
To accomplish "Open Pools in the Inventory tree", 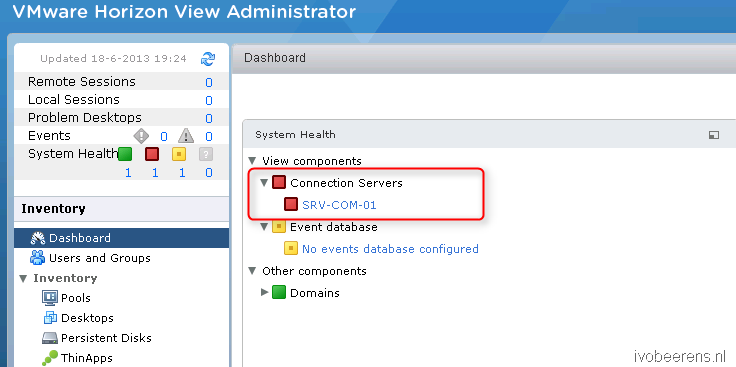I will [x=76, y=298].
